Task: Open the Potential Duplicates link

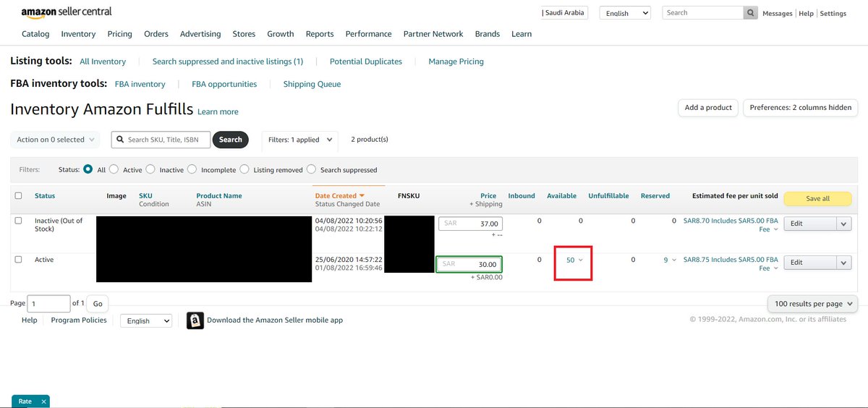Action: coord(366,61)
